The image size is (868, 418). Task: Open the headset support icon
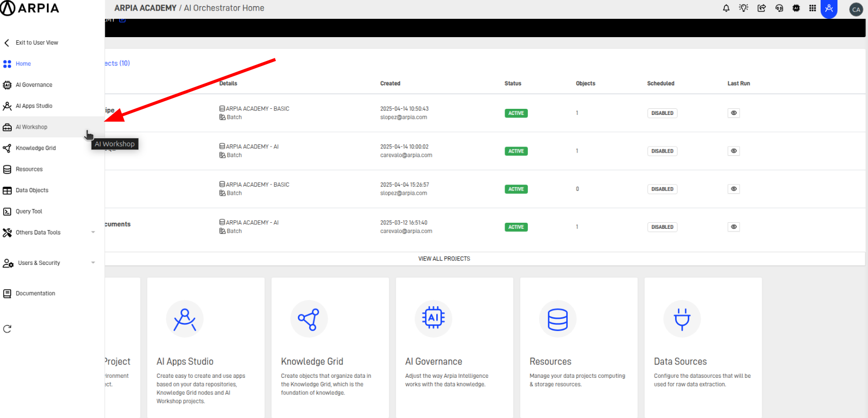click(x=779, y=8)
